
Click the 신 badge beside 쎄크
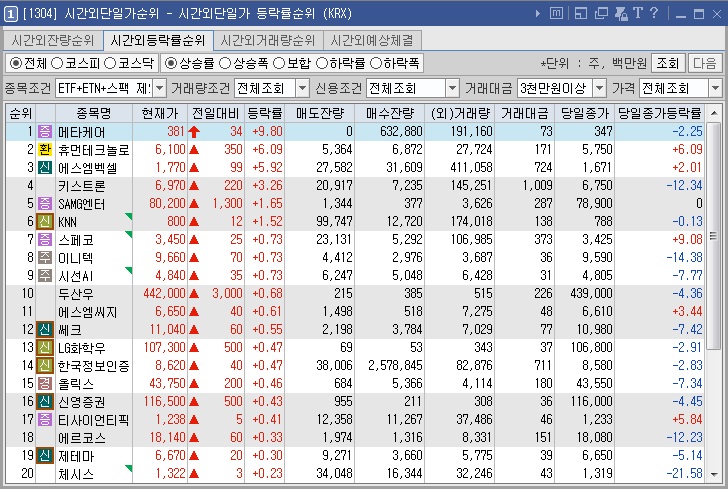coord(45,329)
